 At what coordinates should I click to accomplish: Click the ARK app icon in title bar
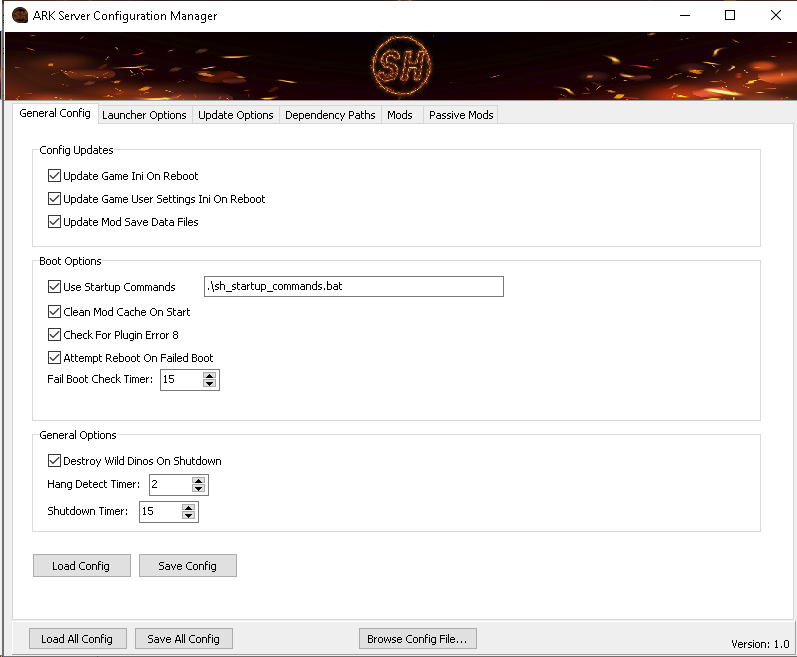pos(19,16)
